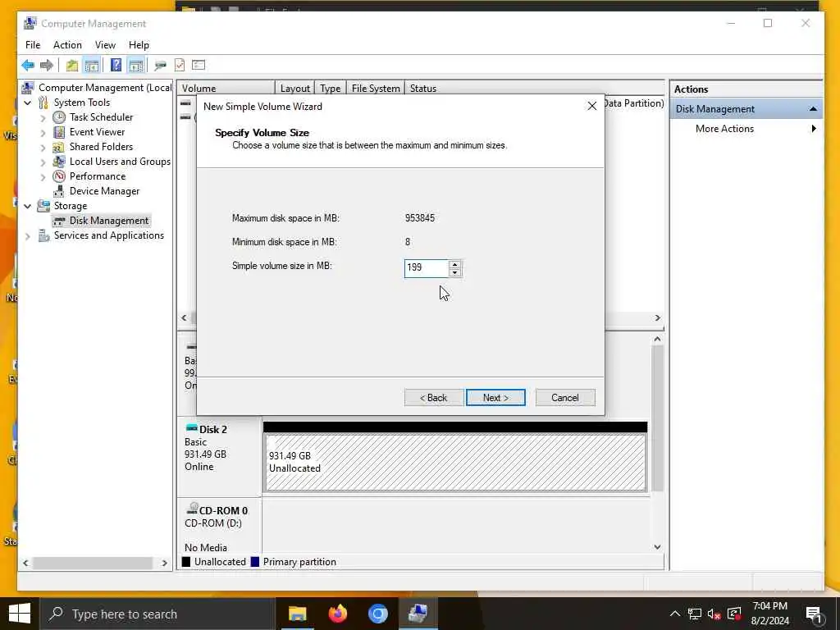This screenshot has height=630, width=840.
Task: Expand the Shared Folders node
Action: click(43, 147)
